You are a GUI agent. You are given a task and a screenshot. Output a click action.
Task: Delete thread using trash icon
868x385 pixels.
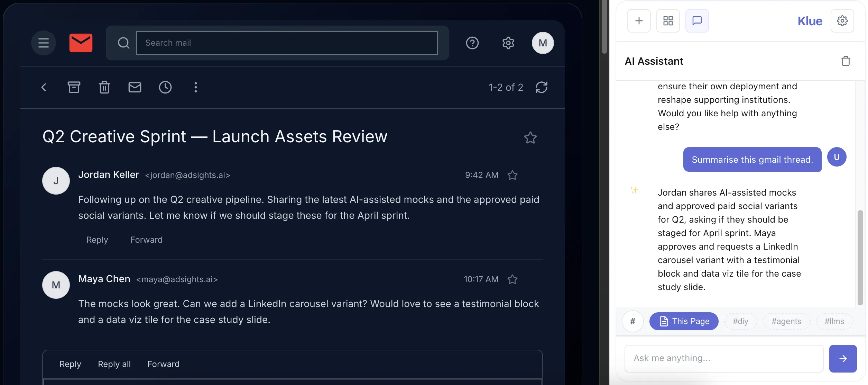click(104, 87)
